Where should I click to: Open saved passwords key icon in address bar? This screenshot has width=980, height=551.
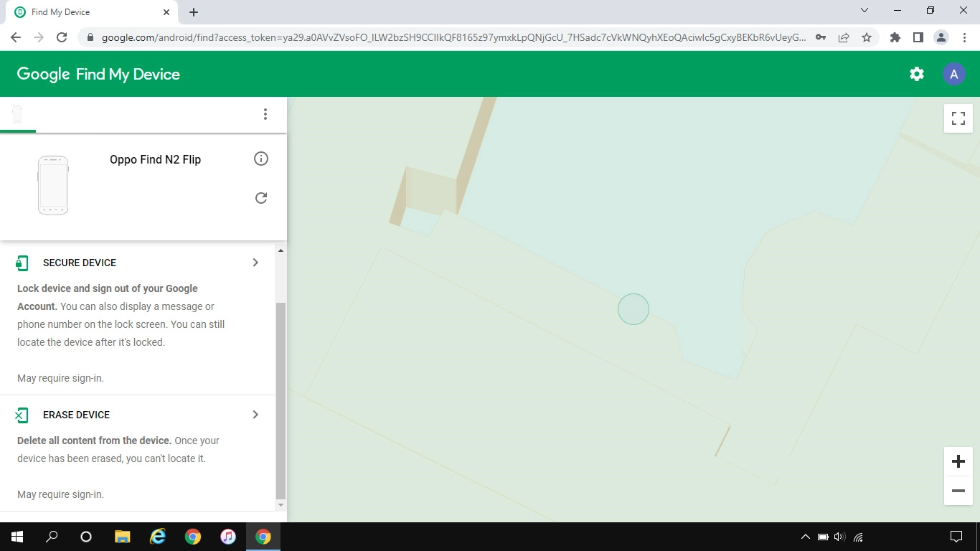[819, 37]
